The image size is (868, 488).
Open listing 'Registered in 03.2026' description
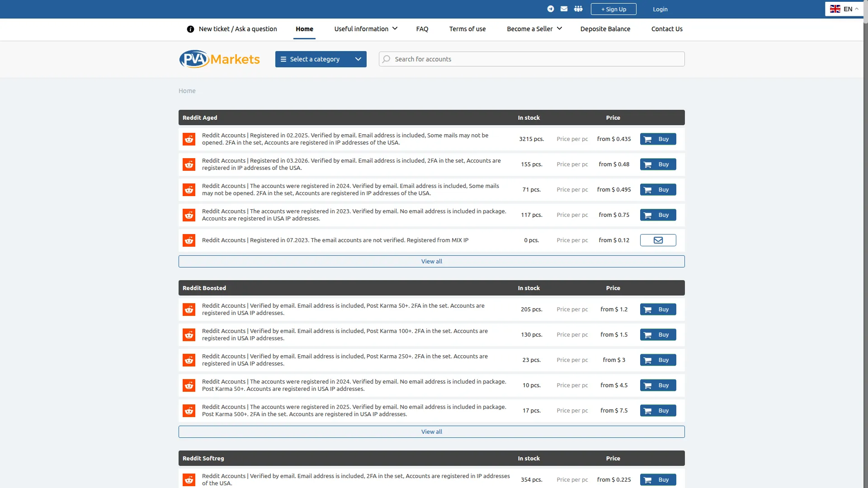coord(351,164)
